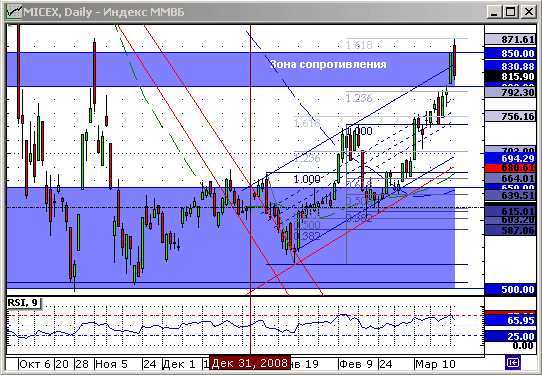The height and width of the screenshot is (375, 542).
Task: Click the chart icon in the title bar
Action: tap(14, 12)
